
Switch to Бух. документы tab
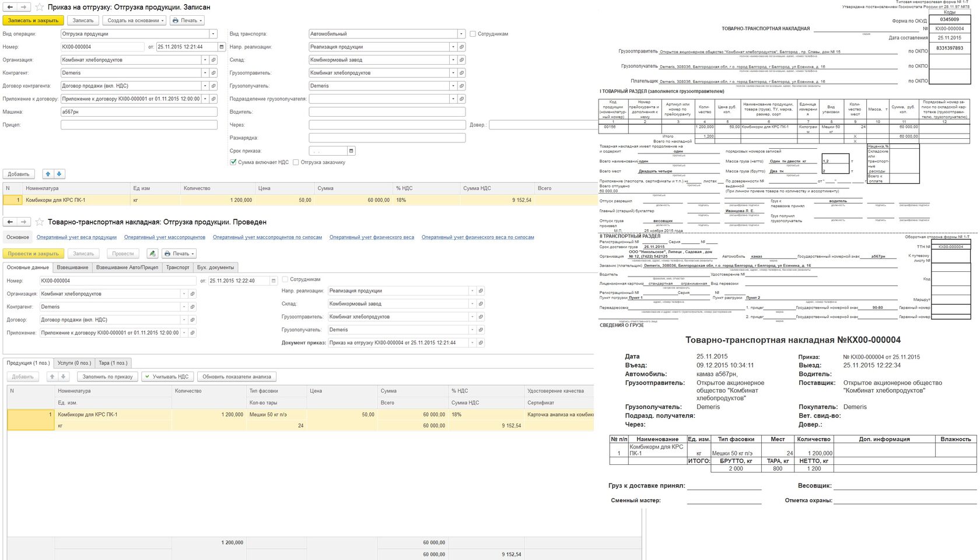[215, 267]
